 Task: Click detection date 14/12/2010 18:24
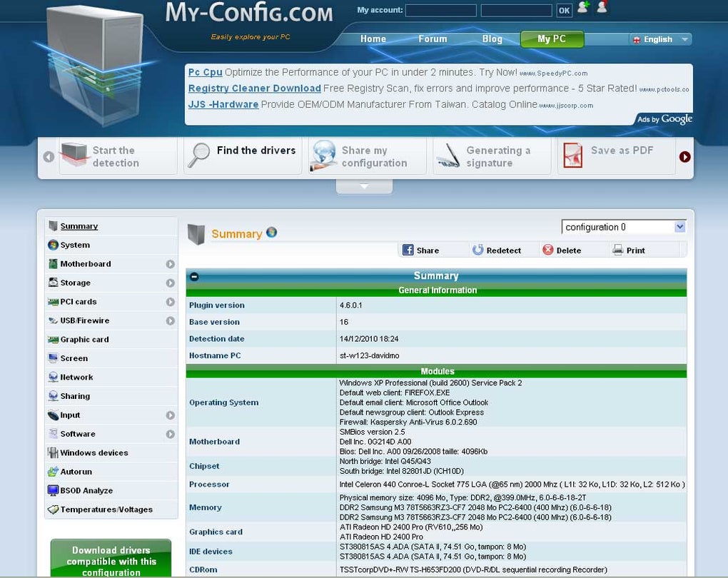[369, 339]
